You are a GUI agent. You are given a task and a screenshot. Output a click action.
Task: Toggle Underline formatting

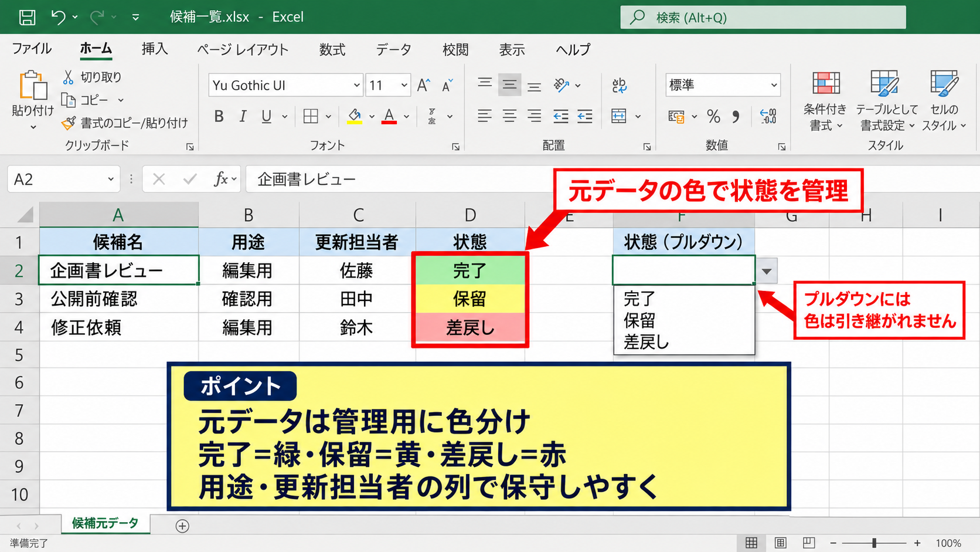click(266, 117)
